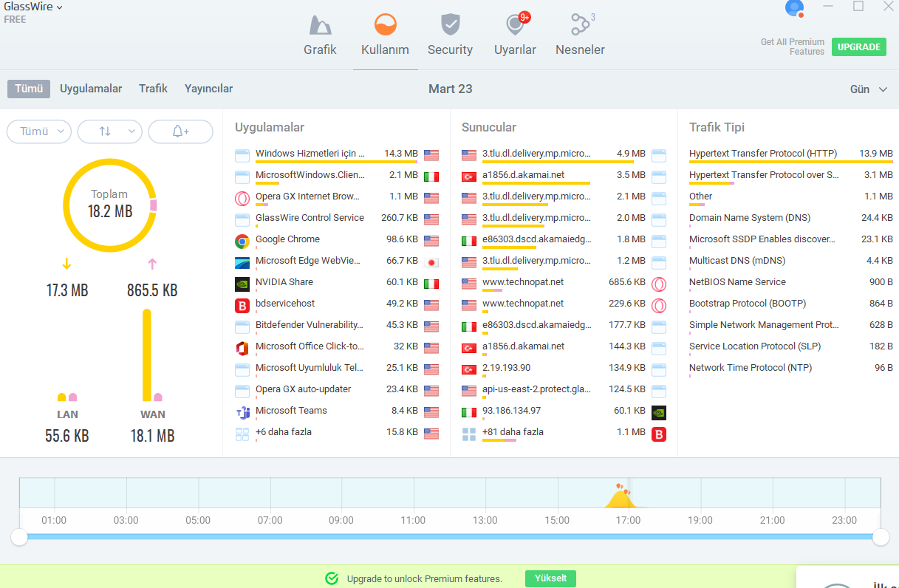Select Network Time Protocol (NTP) traffic
The width and height of the screenshot is (899, 588).
(x=791, y=369)
